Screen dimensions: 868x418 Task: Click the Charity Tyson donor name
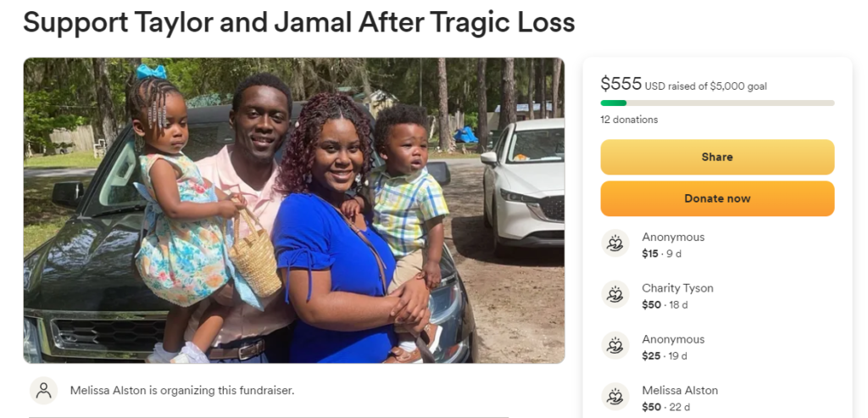677,288
